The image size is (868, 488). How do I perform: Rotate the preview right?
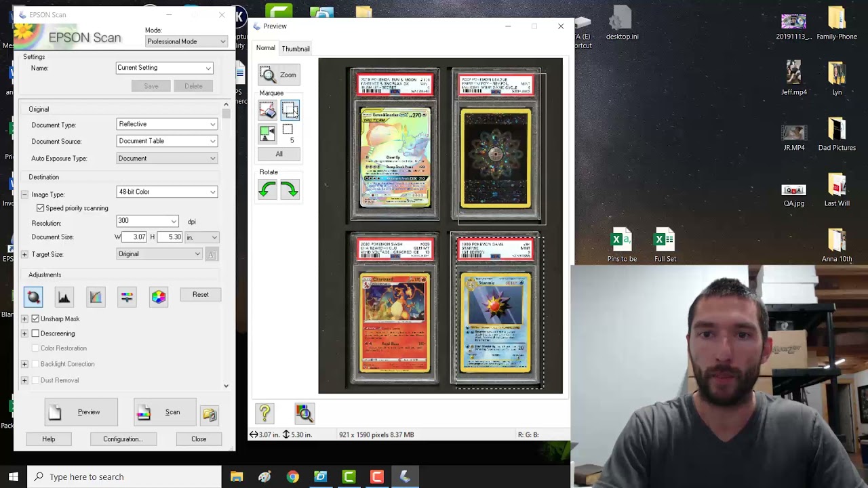point(290,190)
